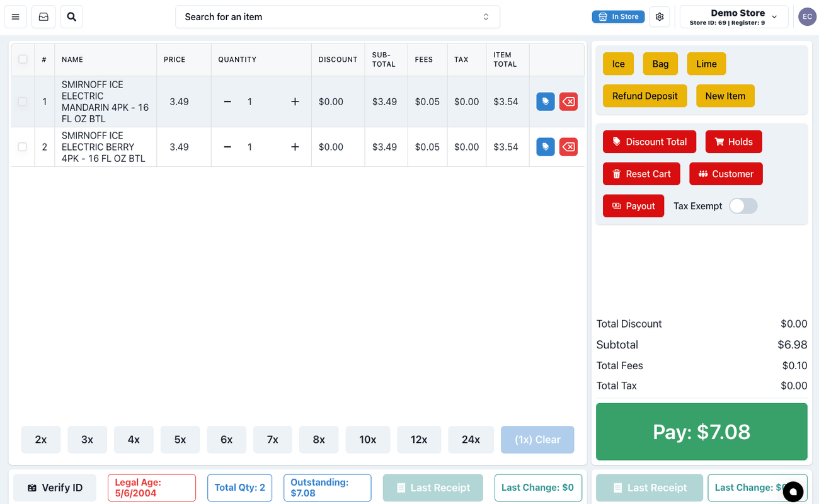Open the inbox tray icon
The image size is (819, 504).
(x=43, y=17)
